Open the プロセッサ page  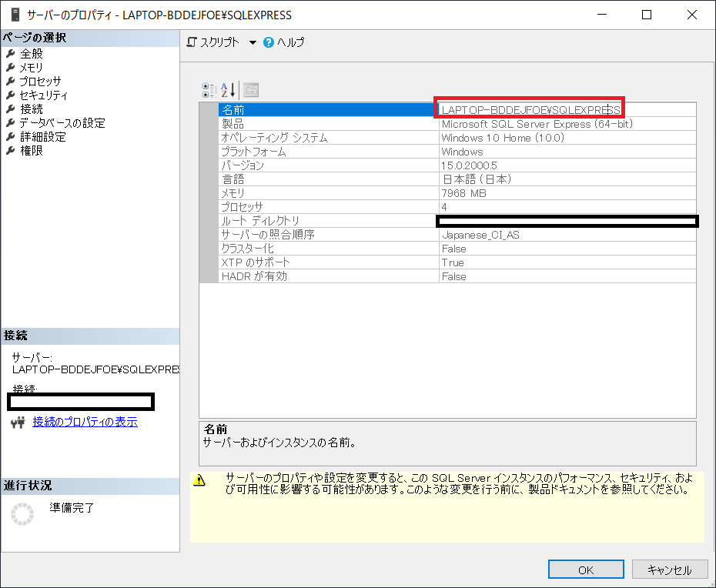point(40,82)
